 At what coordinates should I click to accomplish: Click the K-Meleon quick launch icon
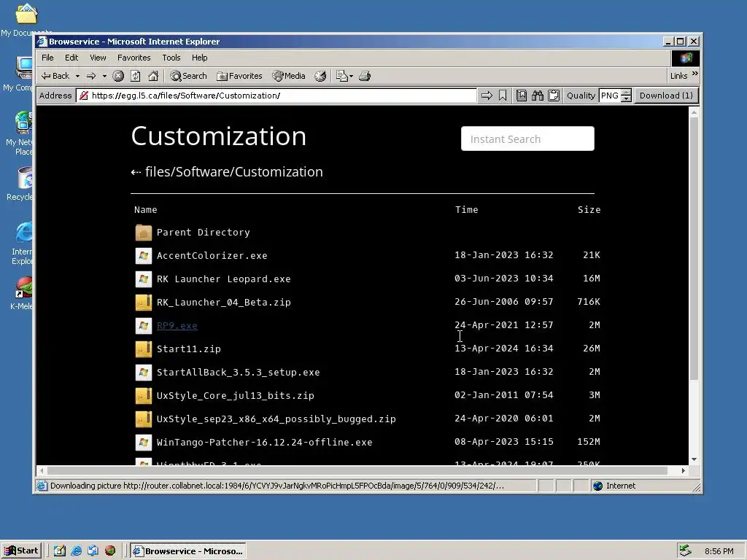coord(110,551)
